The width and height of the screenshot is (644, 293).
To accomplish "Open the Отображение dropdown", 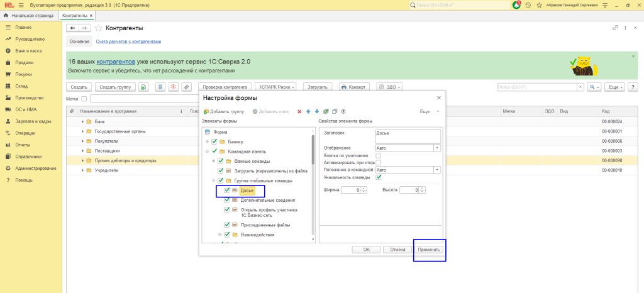I will [x=437, y=148].
